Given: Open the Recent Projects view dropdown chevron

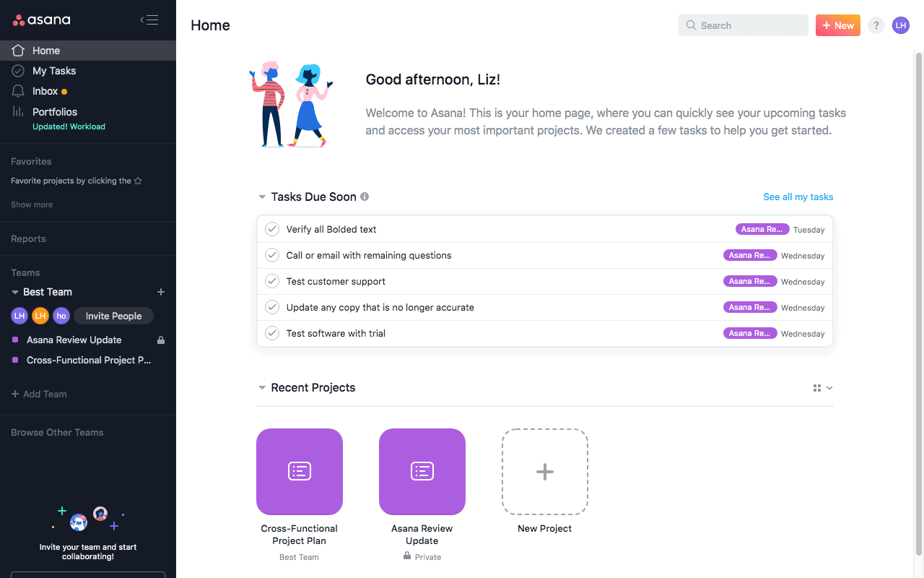Looking at the screenshot, I should pyautogui.click(x=829, y=388).
